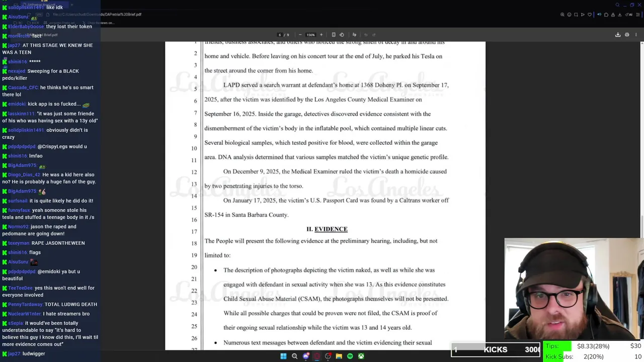Open Xbox app from the taskbar
Screen dimensions: 644x362
point(361,356)
